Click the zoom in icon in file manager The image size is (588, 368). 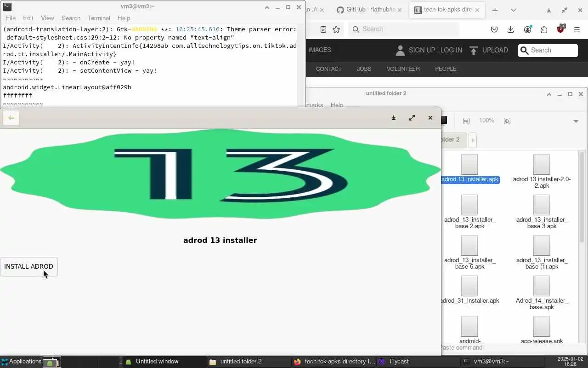[507, 121]
